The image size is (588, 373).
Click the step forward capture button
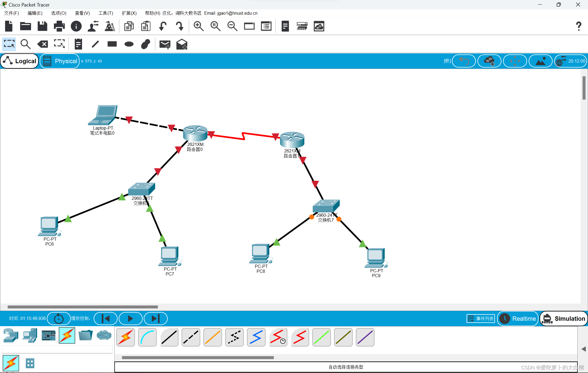pos(155,319)
